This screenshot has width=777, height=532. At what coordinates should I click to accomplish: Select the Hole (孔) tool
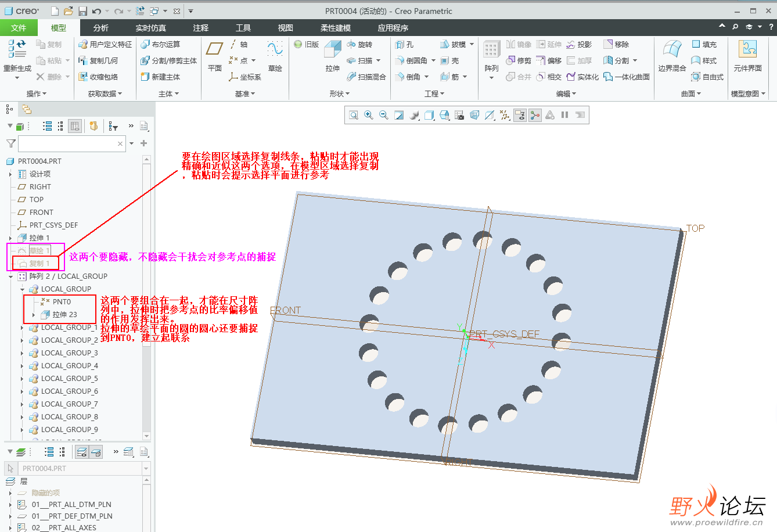(405, 44)
